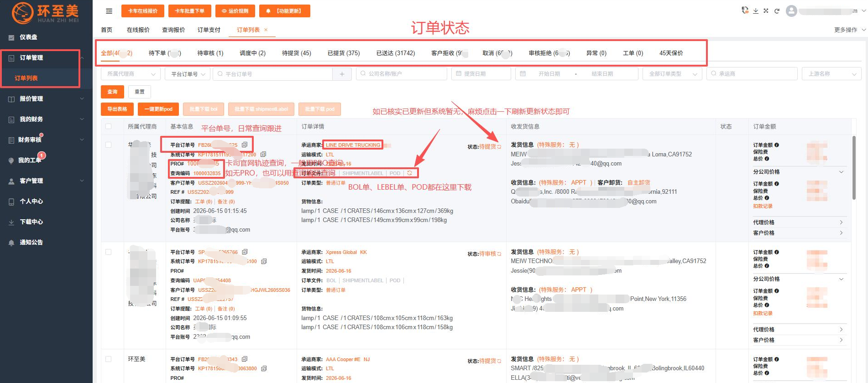Image resolution: width=868 pixels, height=383 pixels.
Task: Check the second order row checkbox
Action: (x=108, y=252)
